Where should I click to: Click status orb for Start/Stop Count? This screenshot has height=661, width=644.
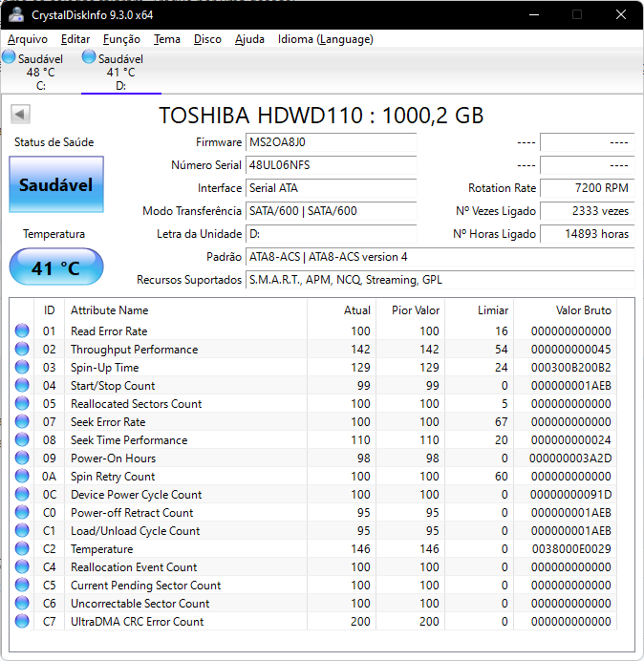click(x=22, y=385)
